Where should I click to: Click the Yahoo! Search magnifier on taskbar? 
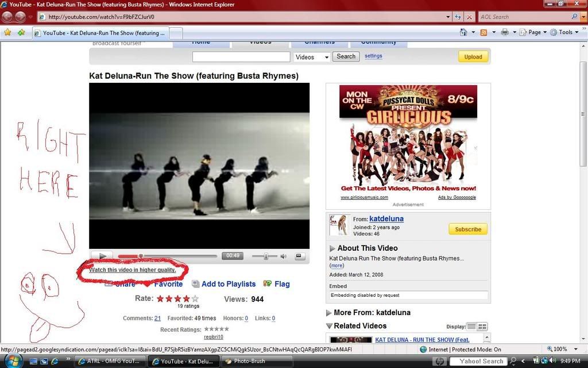tap(513, 361)
